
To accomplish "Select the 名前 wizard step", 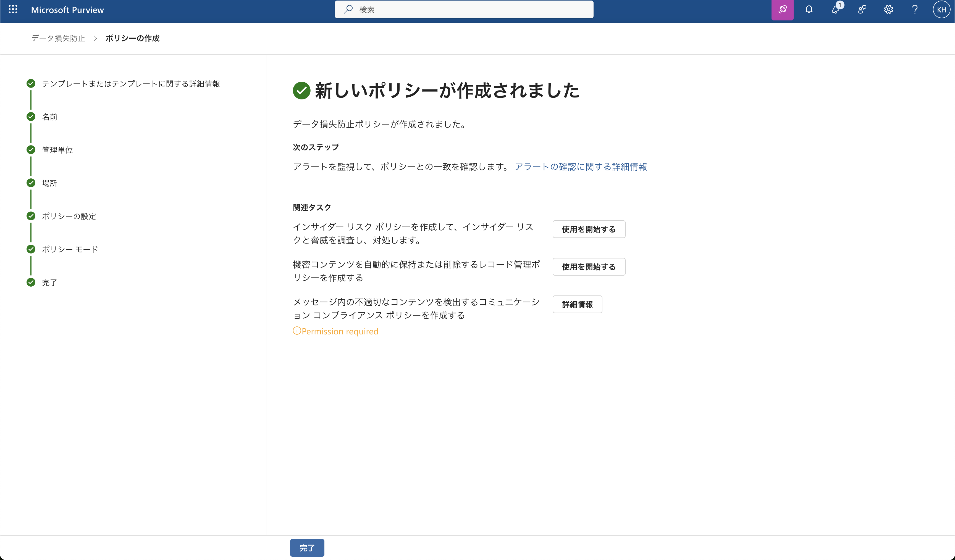I will click(x=49, y=117).
